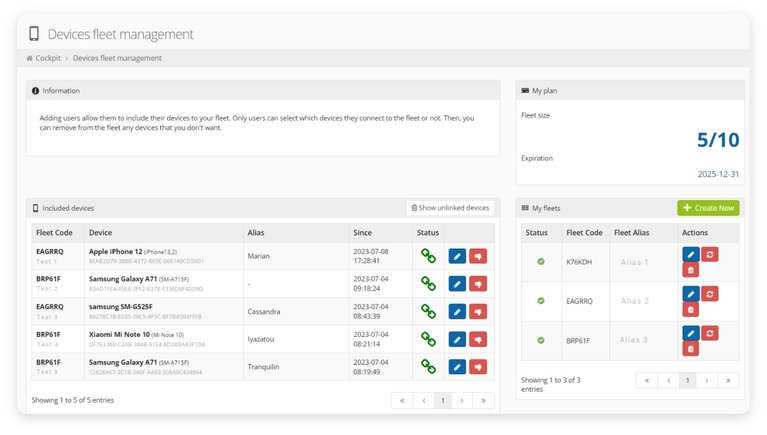Click Apple iPhone 12 device name
Screen dimensions: 767x435
click(115, 252)
